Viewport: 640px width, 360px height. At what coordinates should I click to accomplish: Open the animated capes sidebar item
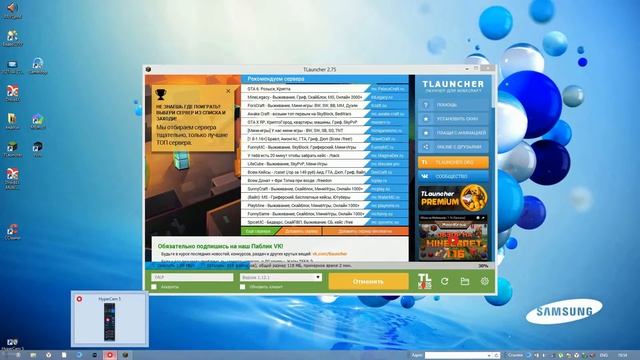click(453, 133)
